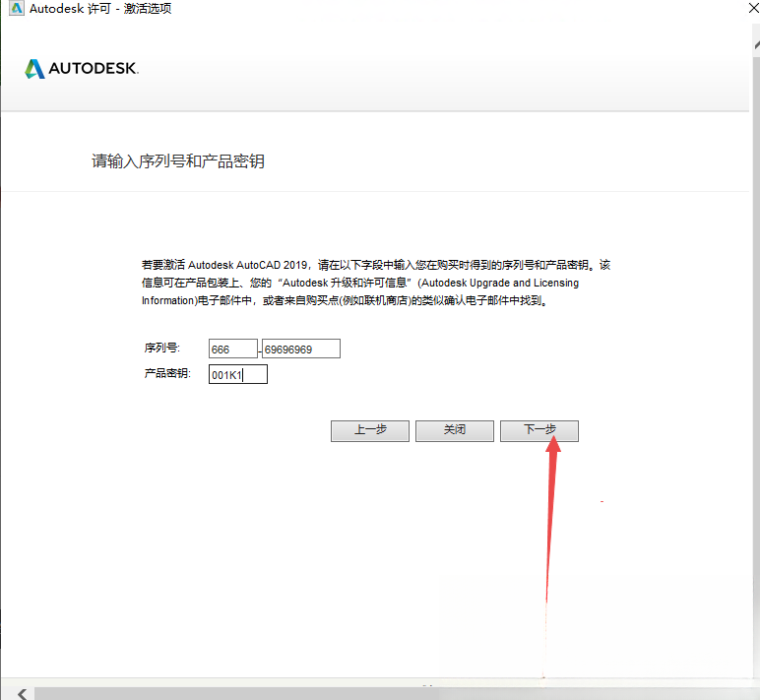
Task: Click the heading 请输入序列号和产品密钥
Action: click(178, 161)
